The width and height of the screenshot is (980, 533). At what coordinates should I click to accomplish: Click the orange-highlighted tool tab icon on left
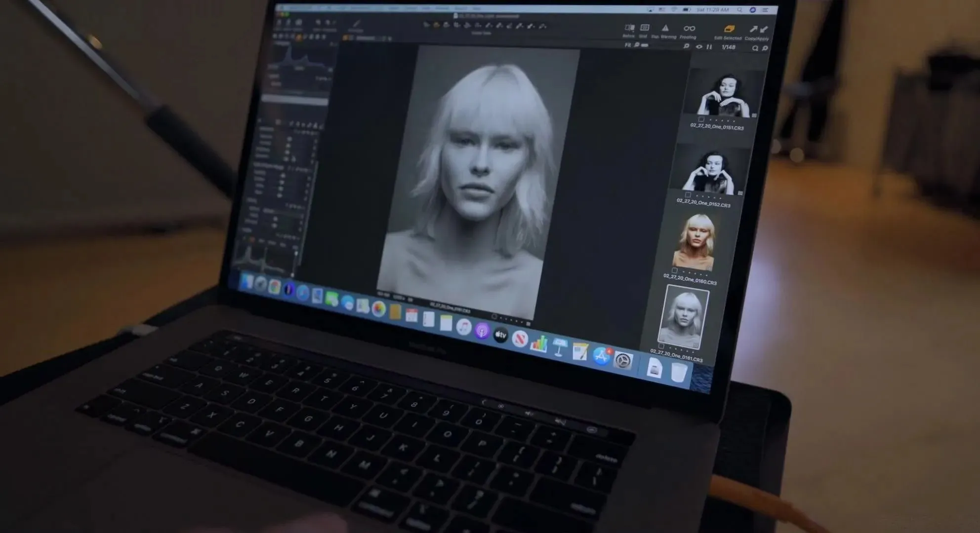pyautogui.click(x=298, y=38)
